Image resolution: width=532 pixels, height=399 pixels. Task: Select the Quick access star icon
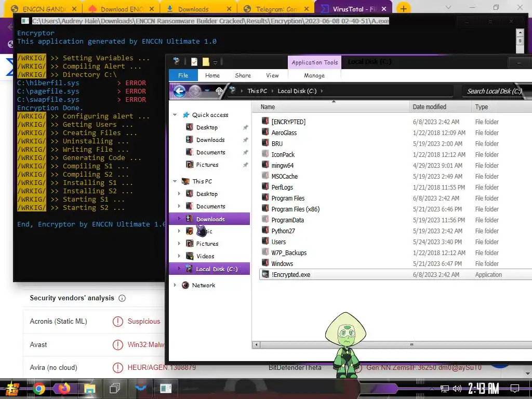click(186, 115)
